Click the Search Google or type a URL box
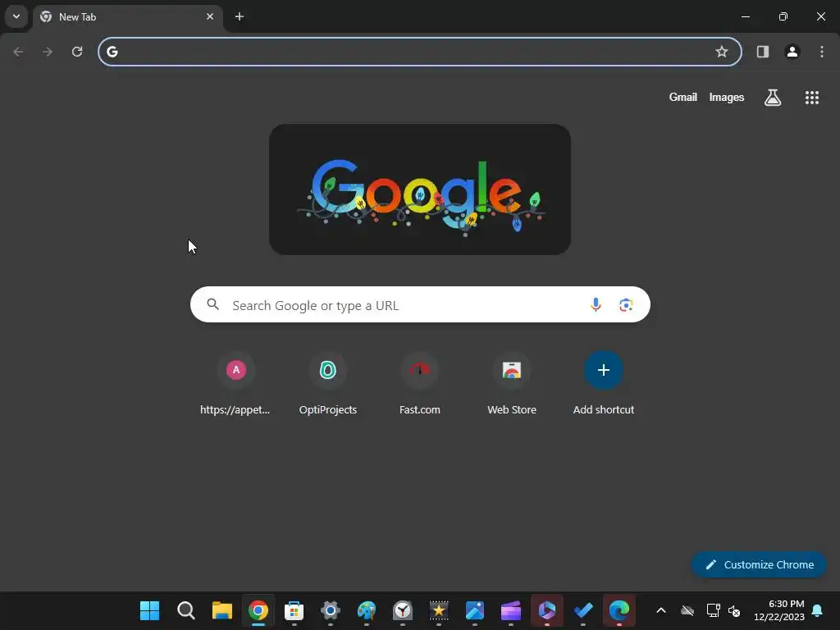This screenshot has height=630, width=840. [420, 305]
